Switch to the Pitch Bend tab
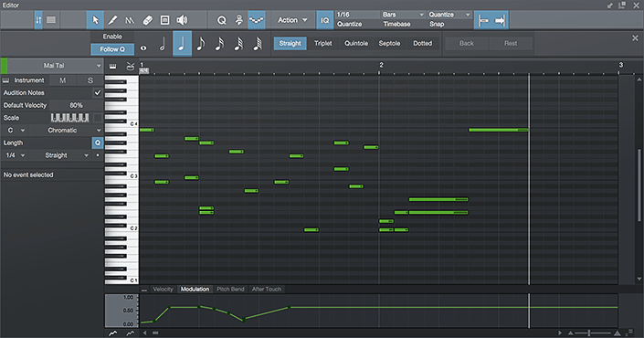The height and width of the screenshot is (338, 644). point(230,290)
